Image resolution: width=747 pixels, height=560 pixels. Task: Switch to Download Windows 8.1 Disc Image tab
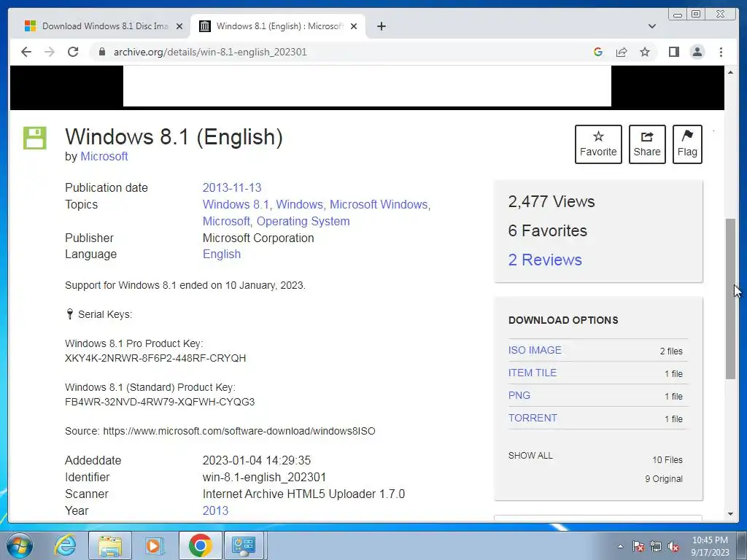(x=104, y=26)
